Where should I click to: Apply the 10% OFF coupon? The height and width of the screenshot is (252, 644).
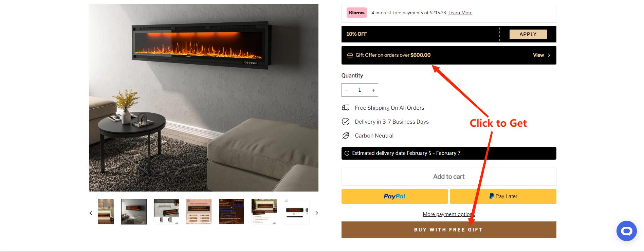pos(528,34)
